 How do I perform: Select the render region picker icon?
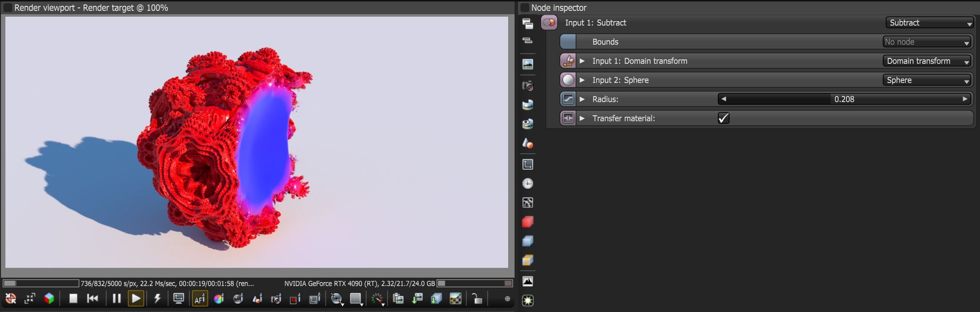coord(295,299)
